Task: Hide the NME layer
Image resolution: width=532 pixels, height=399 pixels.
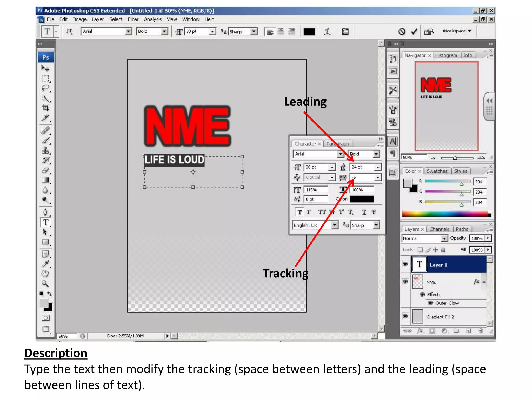Action: (405, 282)
